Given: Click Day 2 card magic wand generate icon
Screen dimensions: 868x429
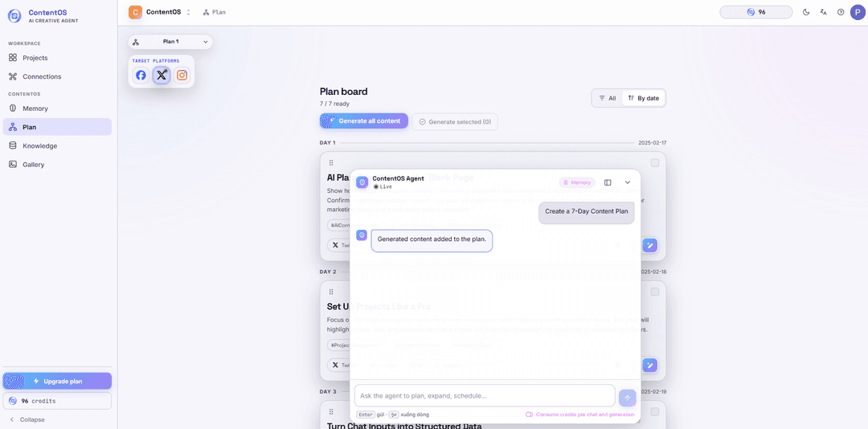Looking at the screenshot, I should tap(650, 365).
